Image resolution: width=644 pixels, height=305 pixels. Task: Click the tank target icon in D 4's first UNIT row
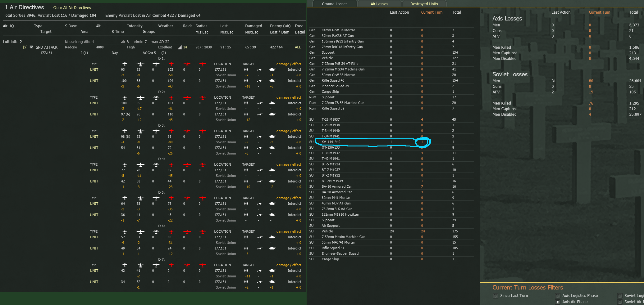[272, 170]
